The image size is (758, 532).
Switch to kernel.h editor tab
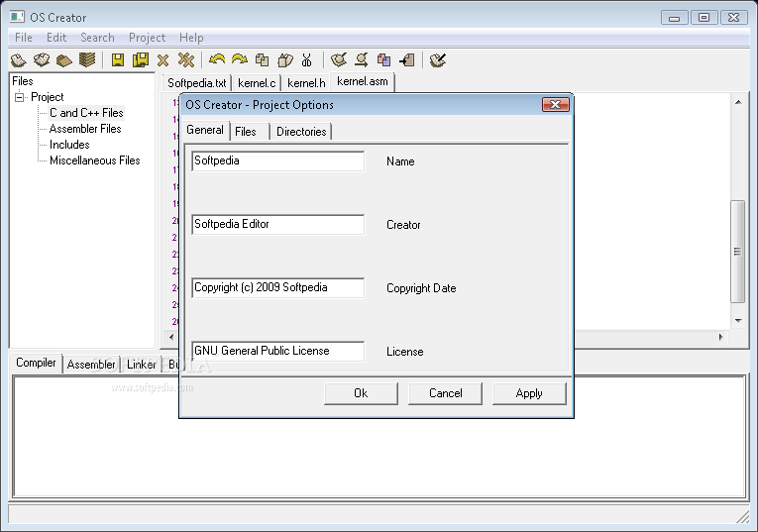click(306, 83)
